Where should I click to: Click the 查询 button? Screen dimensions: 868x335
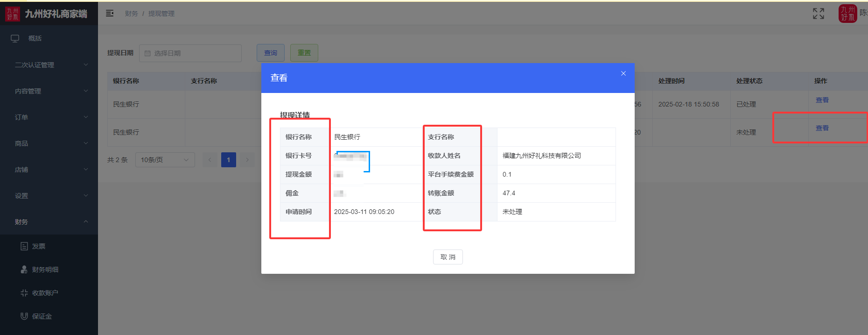[271, 53]
